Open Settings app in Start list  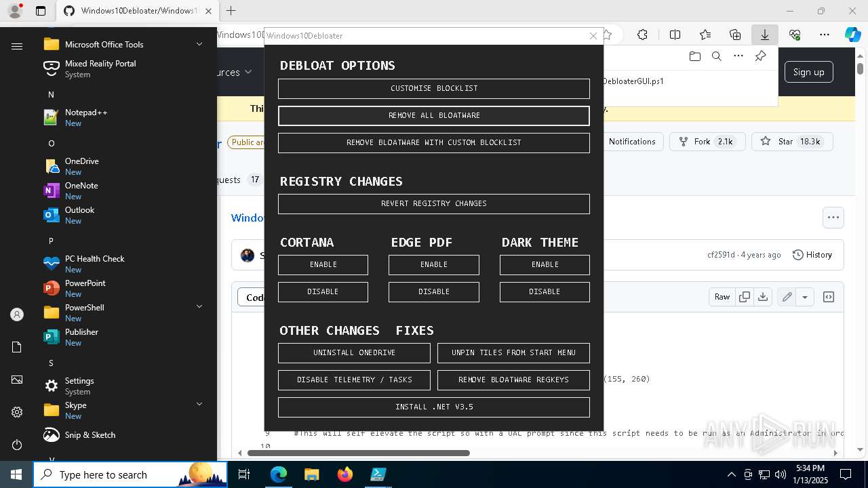click(x=125, y=386)
